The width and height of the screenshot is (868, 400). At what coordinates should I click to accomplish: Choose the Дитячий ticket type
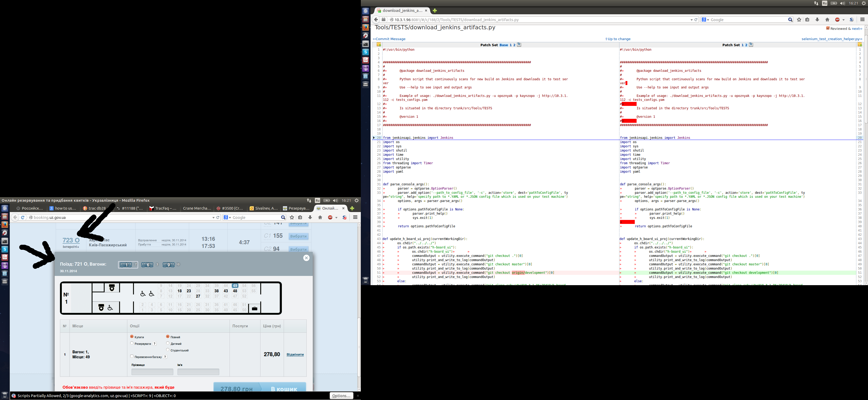point(167,343)
